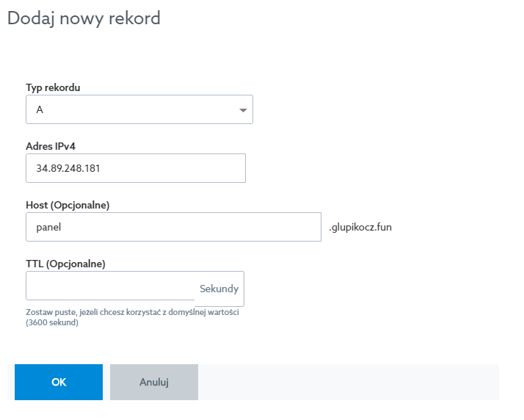Click the 34.89.248.181 address text
This screenshot has height=420, width=524.
(68, 168)
